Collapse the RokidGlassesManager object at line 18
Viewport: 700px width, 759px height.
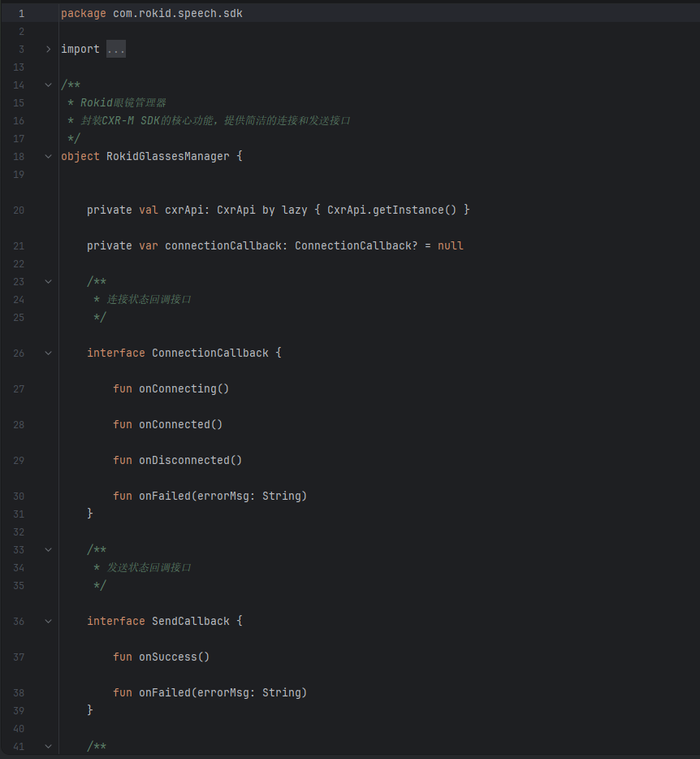[48, 157]
